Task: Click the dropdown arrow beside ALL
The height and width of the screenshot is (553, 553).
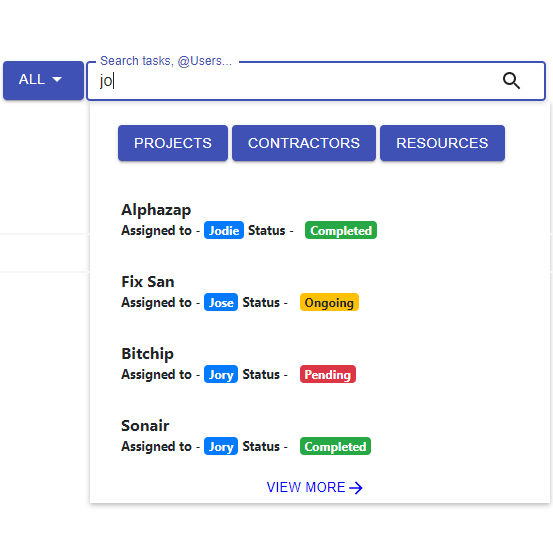Action: click(57, 80)
